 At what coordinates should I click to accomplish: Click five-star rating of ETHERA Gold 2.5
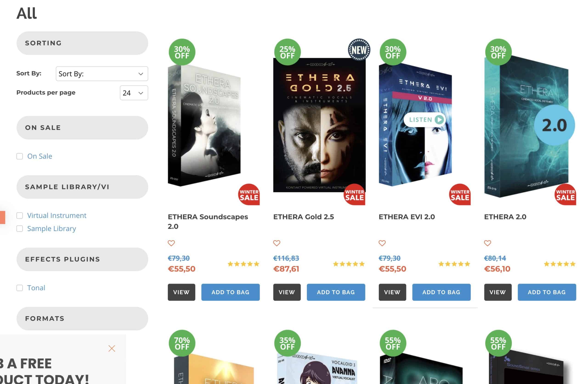pyautogui.click(x=349, y=264)
